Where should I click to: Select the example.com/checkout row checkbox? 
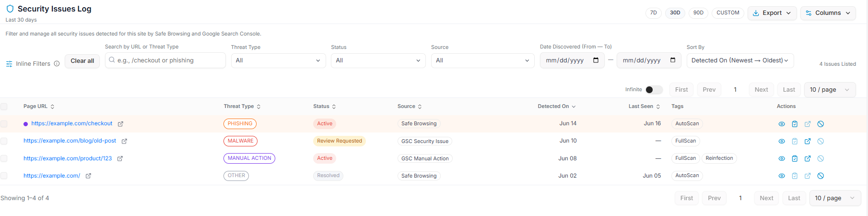tap(4, 124)
